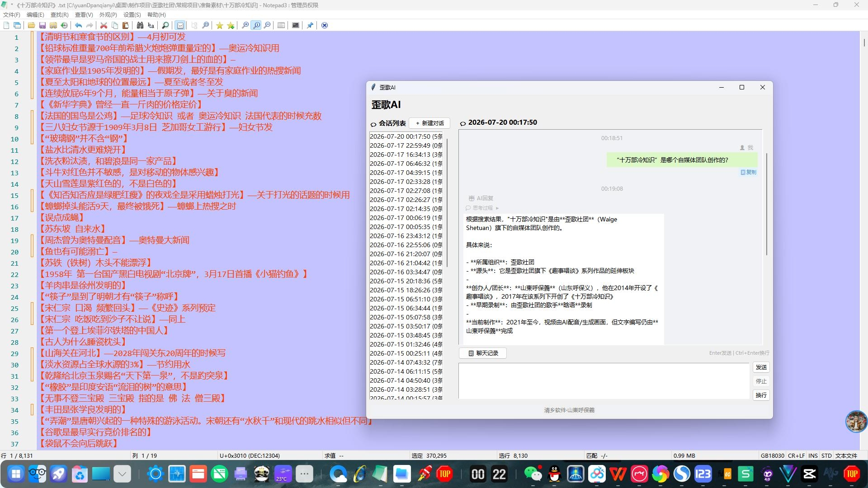Click the Reset zoom magnifier icon
Screen dimensions: 868x488
pos(256,25)
